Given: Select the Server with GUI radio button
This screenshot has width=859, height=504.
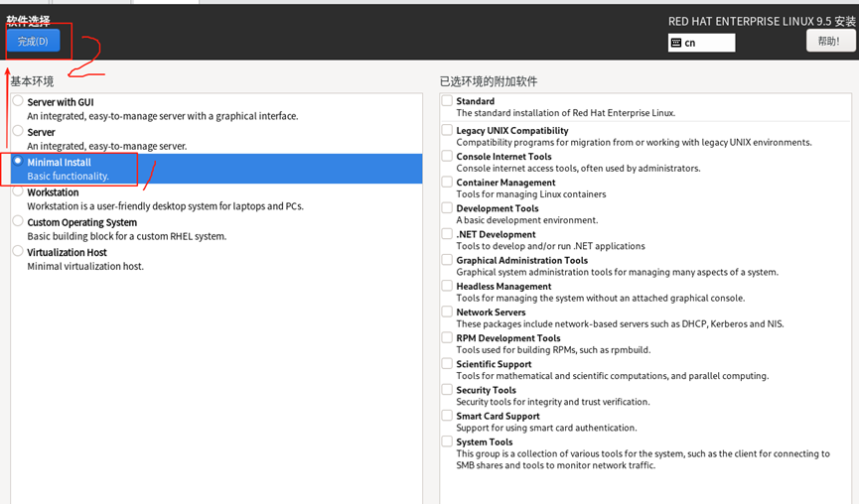Looking at the screenshot, I should 18,100.
